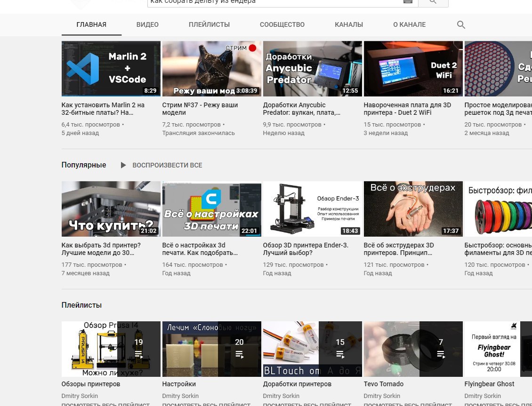
Task: Click Dmitry Sorkin under Настройки
Action: pos(180,396)
